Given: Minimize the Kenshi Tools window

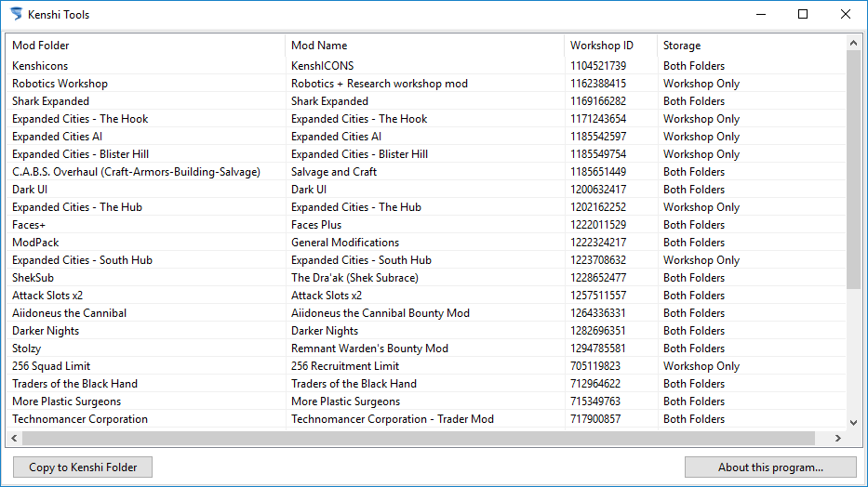Looking at the screenshot, I should click(x=761, y=14).
